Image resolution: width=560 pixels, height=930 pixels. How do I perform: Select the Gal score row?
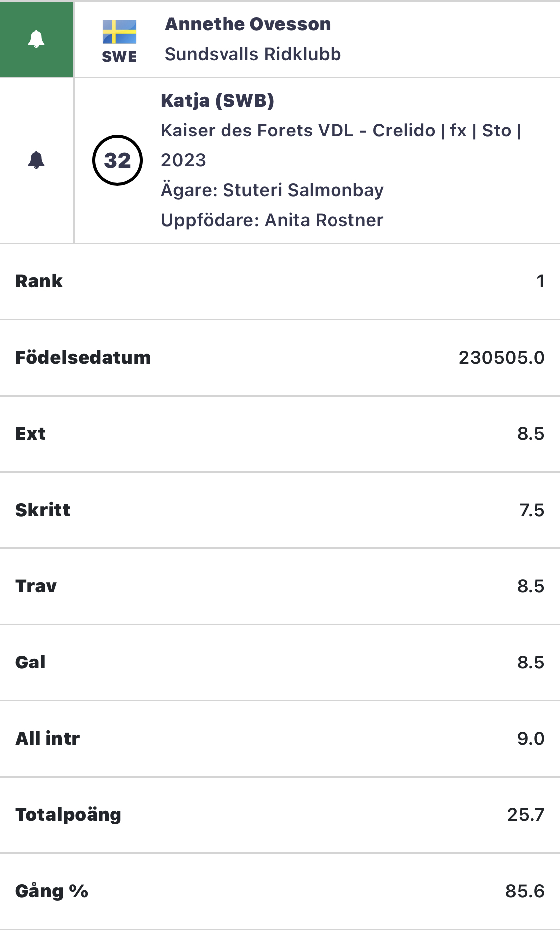click(x=280, y=663)
